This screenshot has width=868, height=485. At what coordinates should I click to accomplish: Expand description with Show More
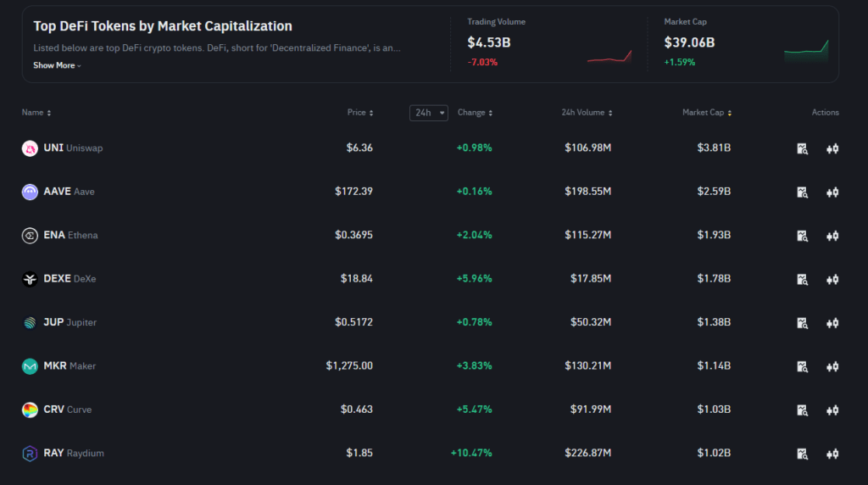point(57,65)
